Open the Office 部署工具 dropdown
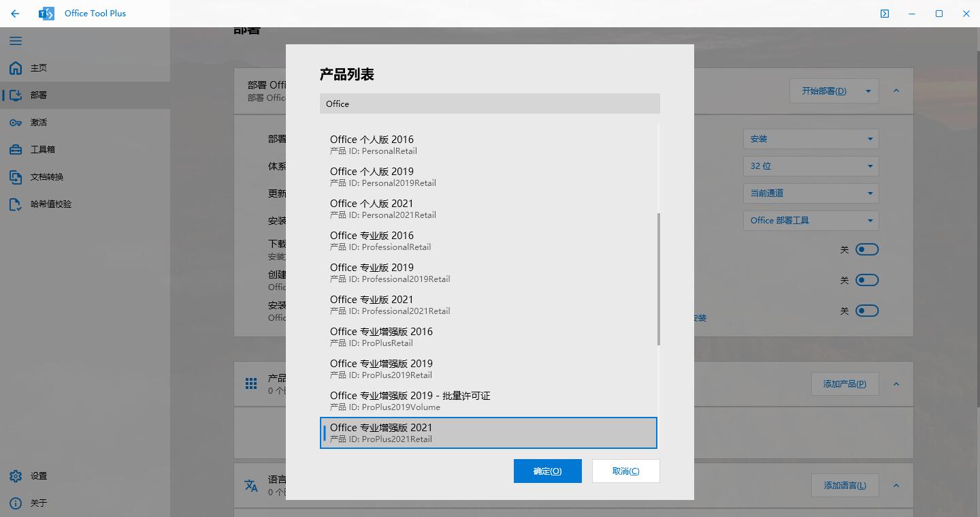Image resolution: width=980 pixels, height=517 pixels. 811,221
